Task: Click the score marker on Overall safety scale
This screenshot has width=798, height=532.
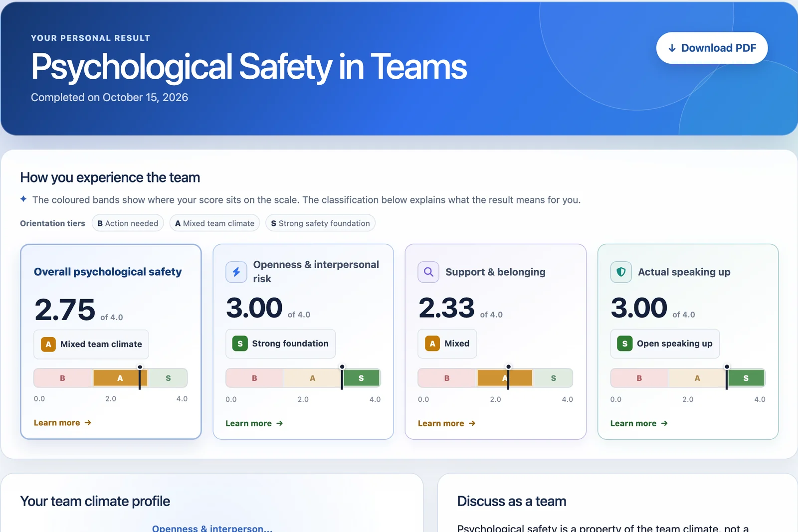Action: click(x=140, y=377)
